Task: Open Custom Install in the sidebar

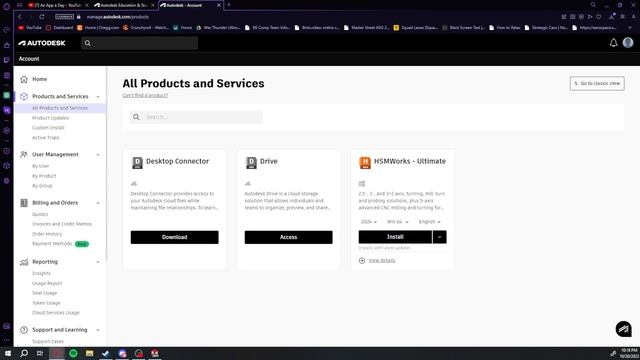Action: pyautogui.click(x=48, y=128)
